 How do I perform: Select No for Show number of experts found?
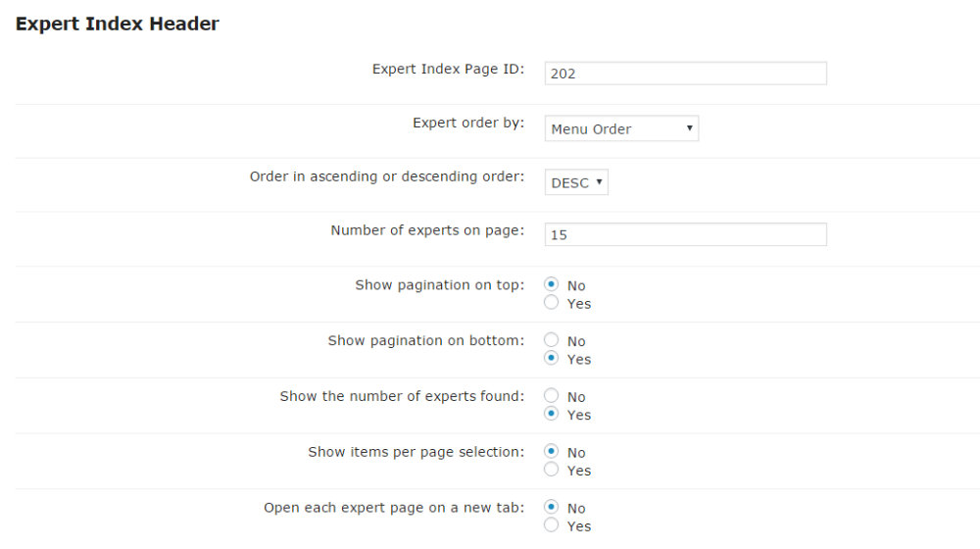click(x=551, y=396)
